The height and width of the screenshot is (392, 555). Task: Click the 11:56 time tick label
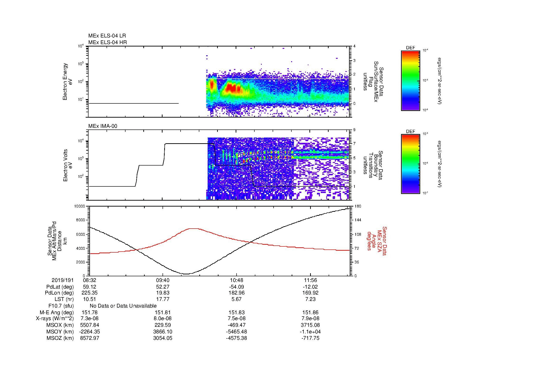coord(310,280)
